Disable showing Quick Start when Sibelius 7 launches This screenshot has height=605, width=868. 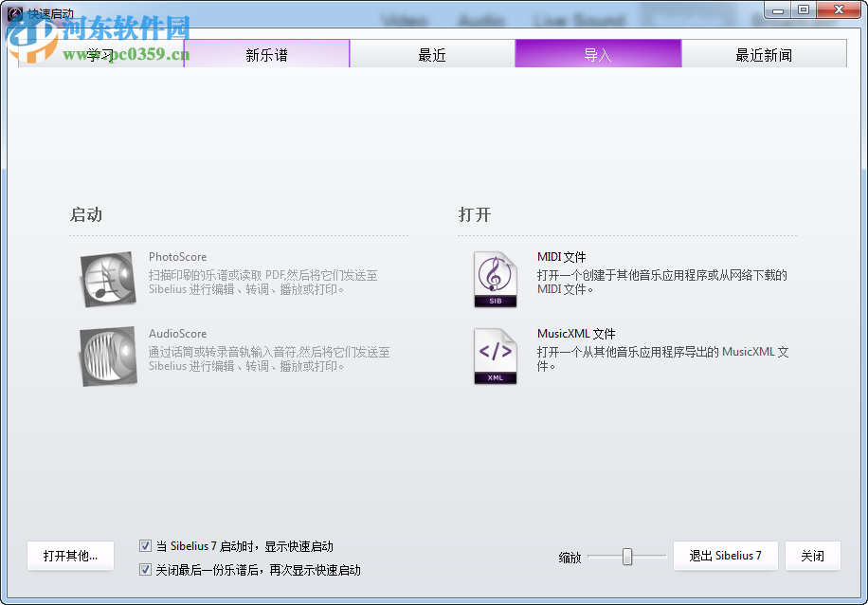(145, 545)
